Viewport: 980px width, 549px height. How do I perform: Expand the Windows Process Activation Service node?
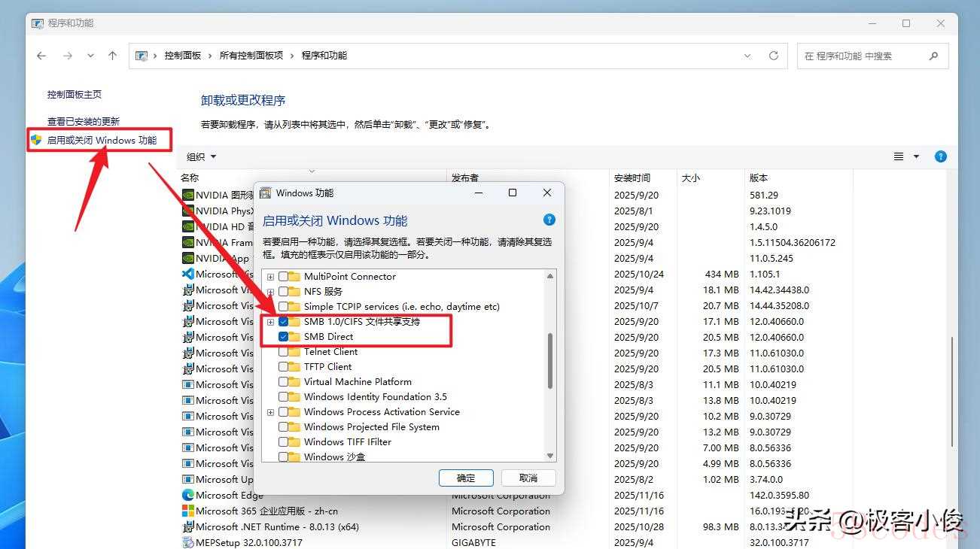pyautogui.click(x=271, y=411)
